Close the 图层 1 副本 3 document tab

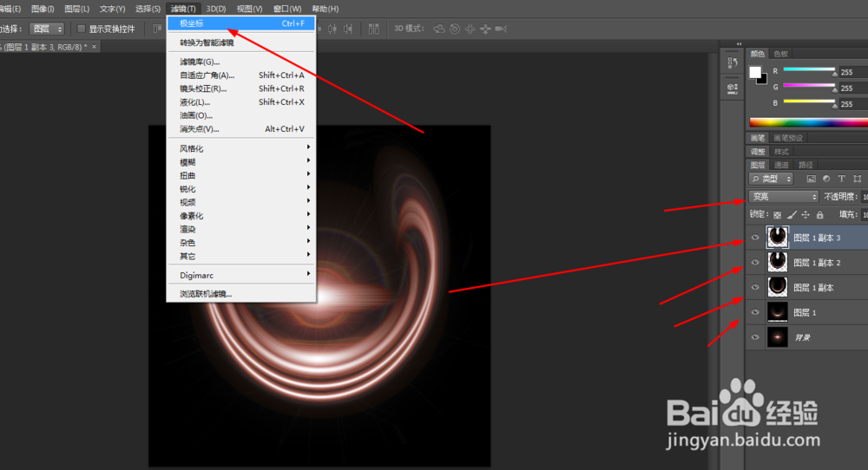(94, 47)
